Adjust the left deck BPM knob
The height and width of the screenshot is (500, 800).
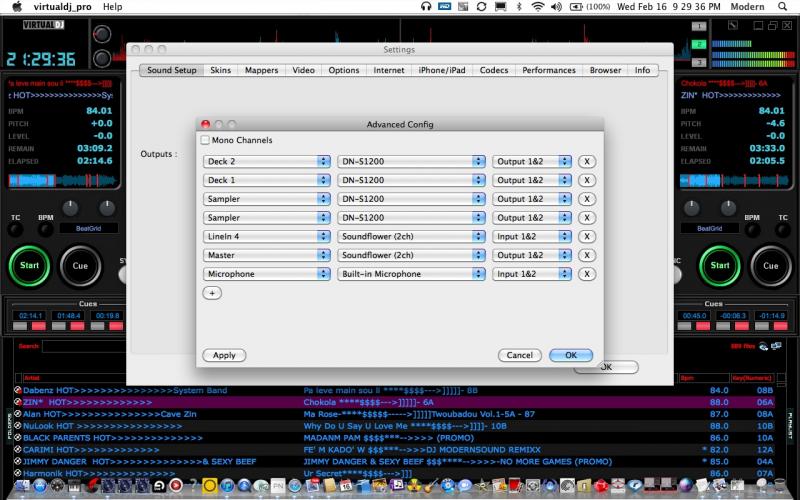(69, 207)
